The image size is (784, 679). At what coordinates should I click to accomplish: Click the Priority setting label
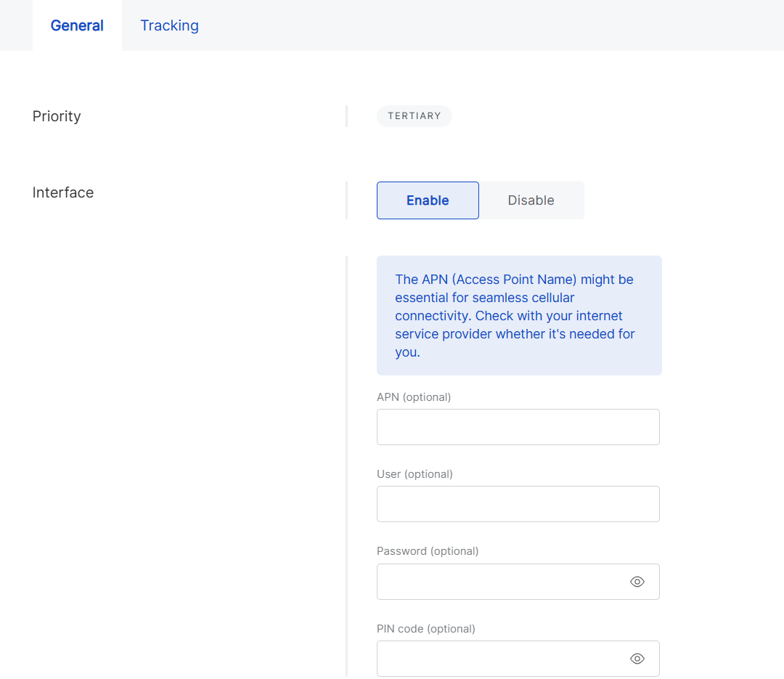57,116
